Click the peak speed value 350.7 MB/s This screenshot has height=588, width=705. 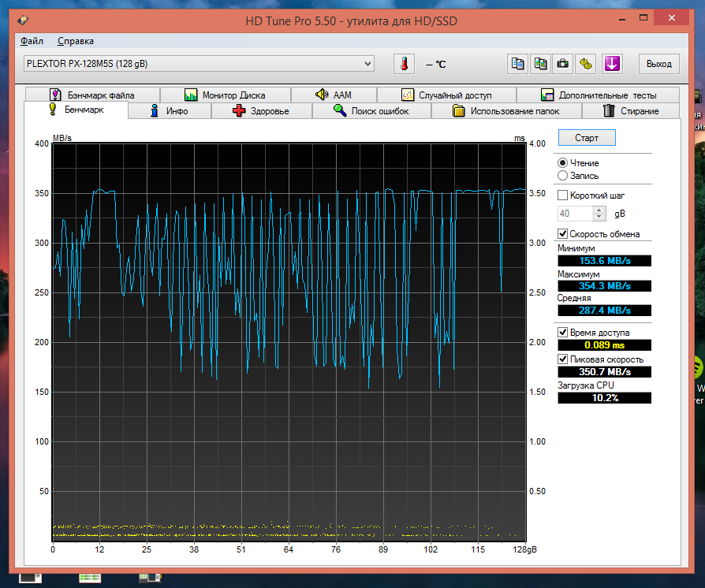click(604, 372)
